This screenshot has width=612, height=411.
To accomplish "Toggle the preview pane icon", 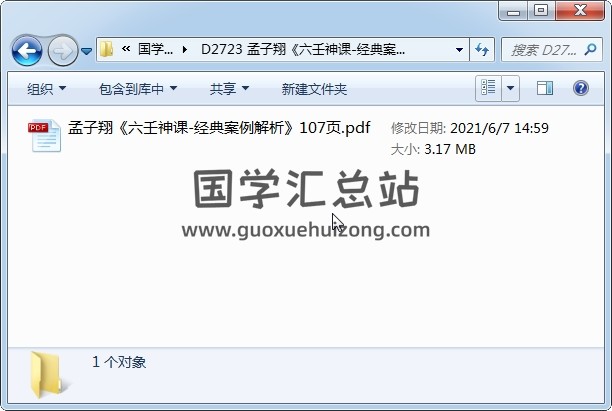I will [545, 88].
